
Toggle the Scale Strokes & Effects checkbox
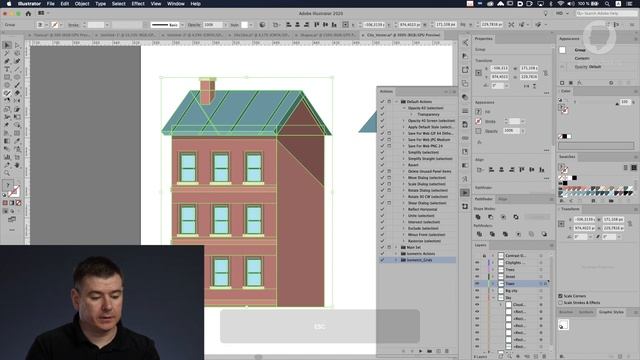tap(560, 303)
